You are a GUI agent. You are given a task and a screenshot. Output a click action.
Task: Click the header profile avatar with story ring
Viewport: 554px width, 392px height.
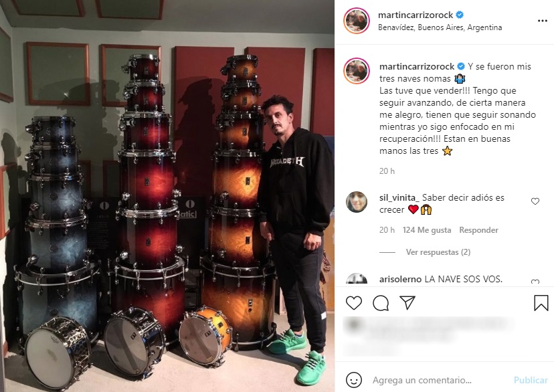tap(357, 21)
